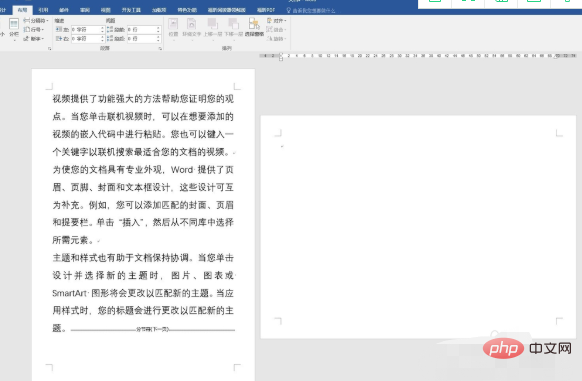Open the 断字 hyphenation dropdown
582x381 pixels.
click(x=34, y=38)
